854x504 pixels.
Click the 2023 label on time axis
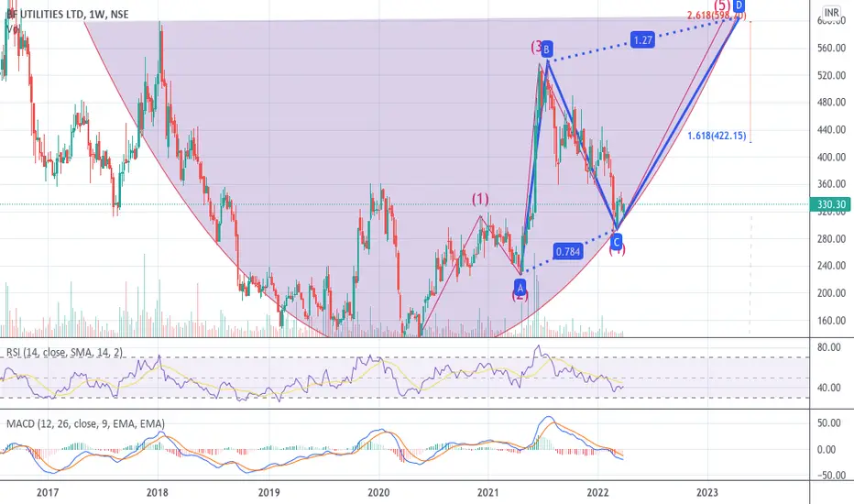point(707,493)
